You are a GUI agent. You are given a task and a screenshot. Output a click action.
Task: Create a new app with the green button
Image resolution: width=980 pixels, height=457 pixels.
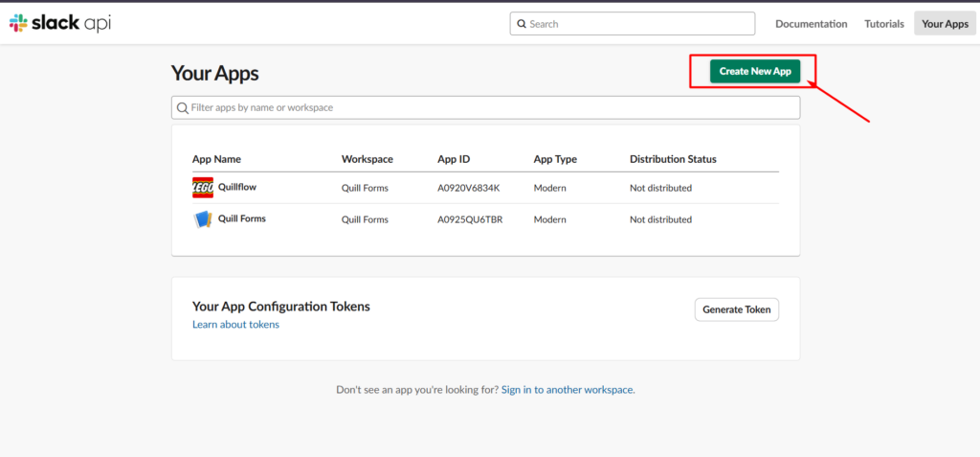755,71
